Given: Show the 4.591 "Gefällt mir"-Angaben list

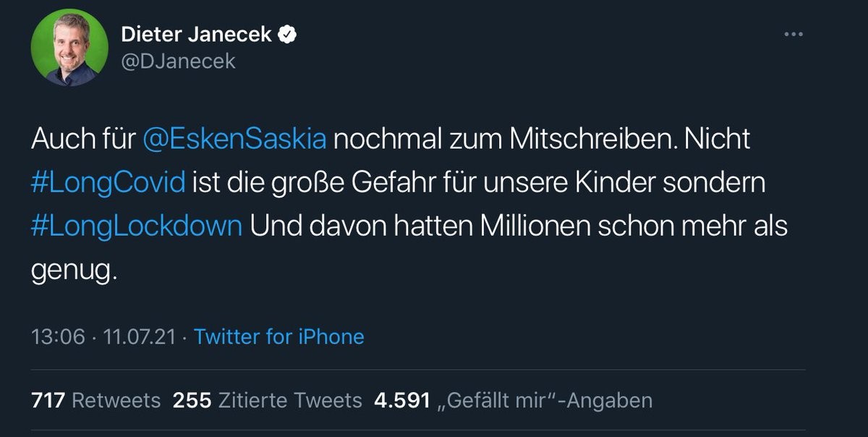Looking at the screenshot, I should pos(513,400).
